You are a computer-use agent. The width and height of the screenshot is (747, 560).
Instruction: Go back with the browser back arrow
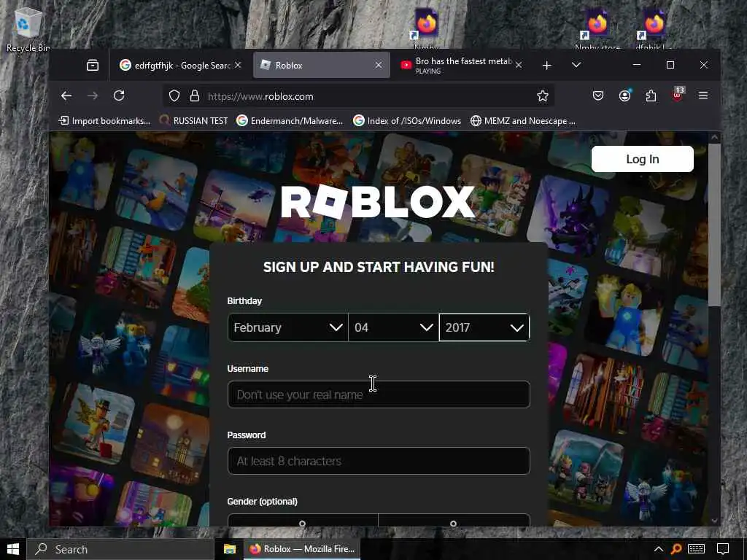pos(66,96)
